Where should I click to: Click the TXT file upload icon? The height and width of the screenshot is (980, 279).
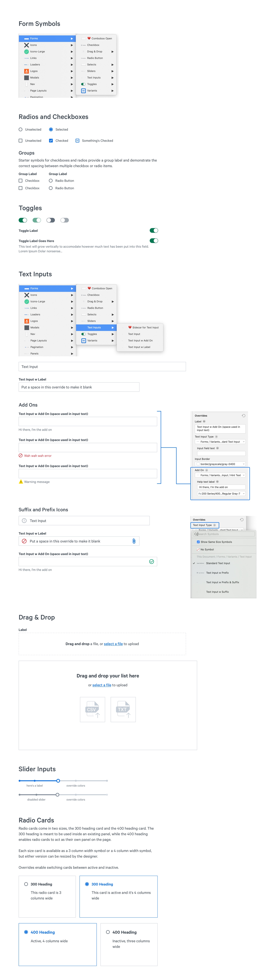coord(123,709)
